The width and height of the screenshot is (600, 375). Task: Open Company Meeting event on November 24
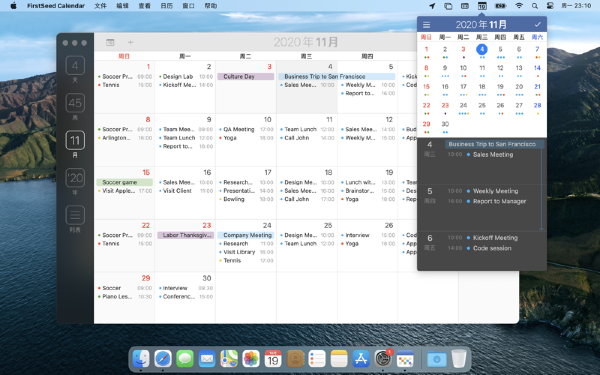[246, 235]
